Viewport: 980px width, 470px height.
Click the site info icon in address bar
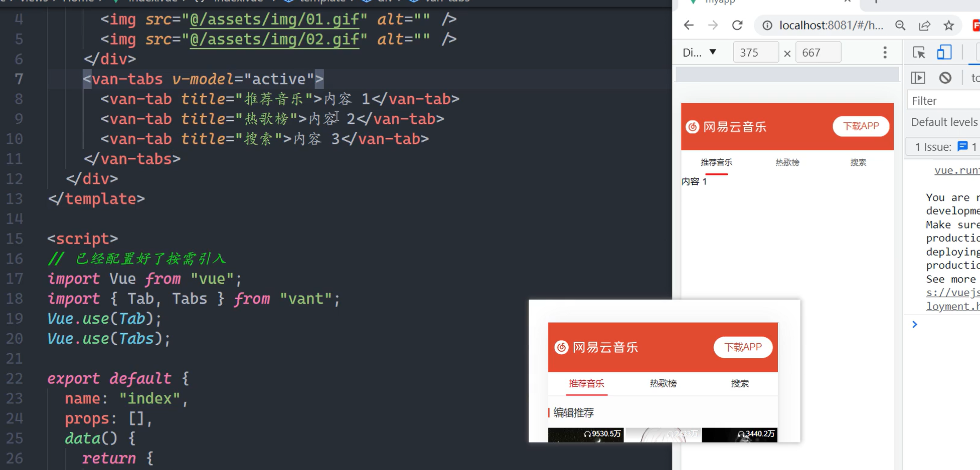coord(767,25)
